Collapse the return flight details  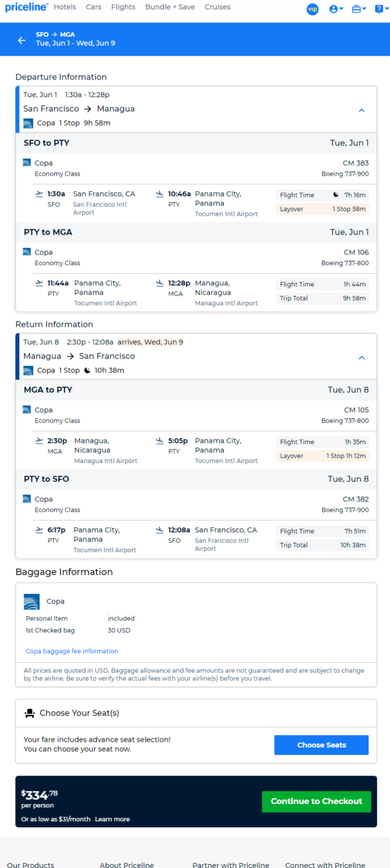pos(361,358)
